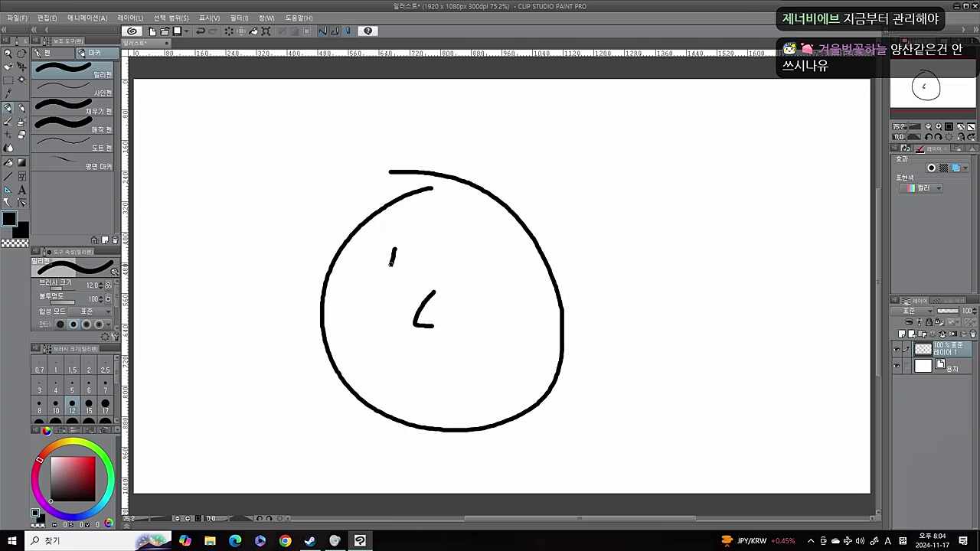Open the 파일(F) menu
This screenshot has height=551, width=980.
[17, 18]
